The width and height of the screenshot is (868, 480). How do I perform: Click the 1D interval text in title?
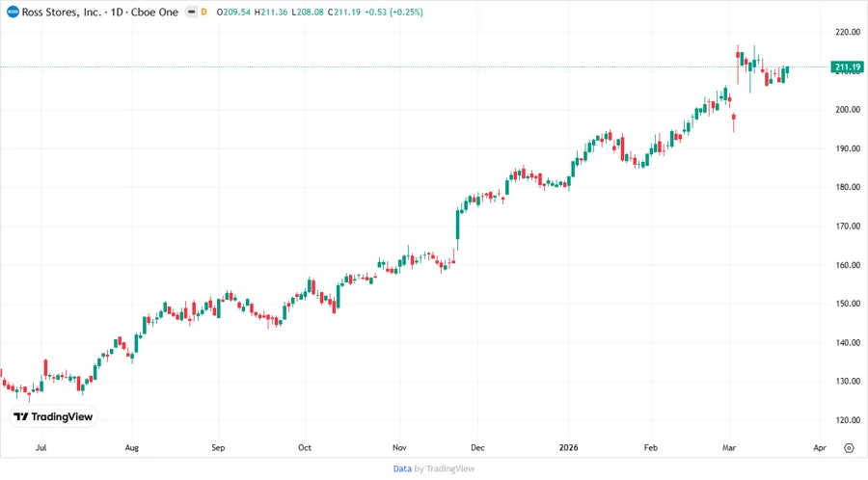point(117,12)
